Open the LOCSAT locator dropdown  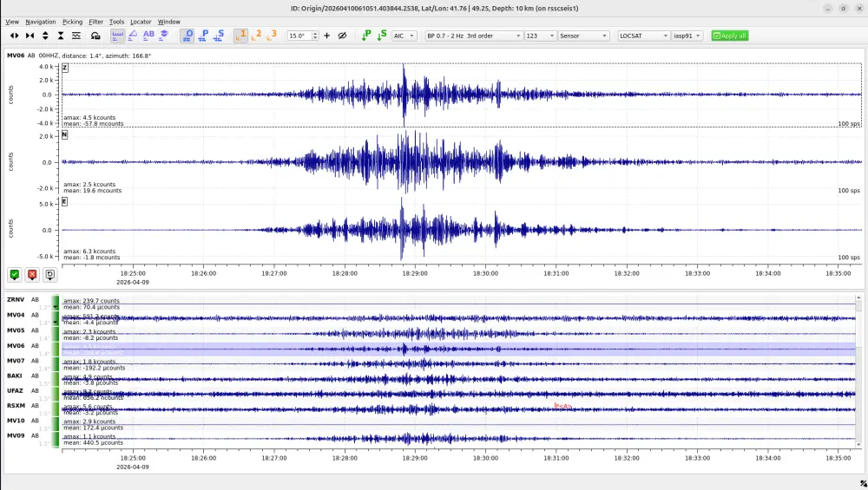point(643,36)
